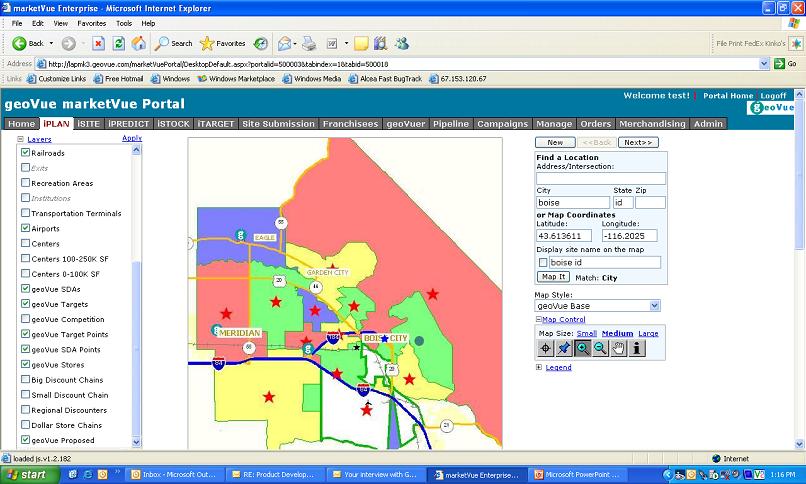Check the Recreation Areas layer

(25, 183)
